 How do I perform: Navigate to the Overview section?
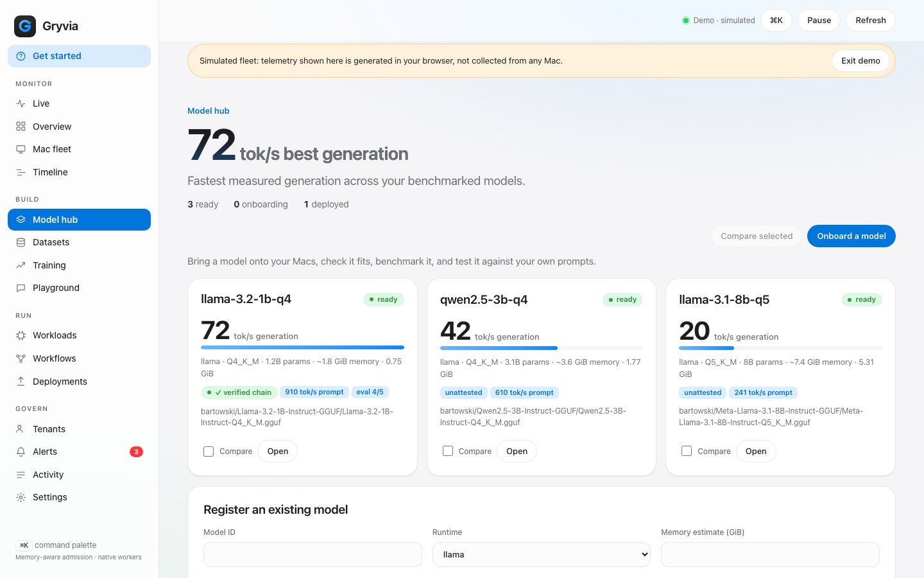[79, 127]
